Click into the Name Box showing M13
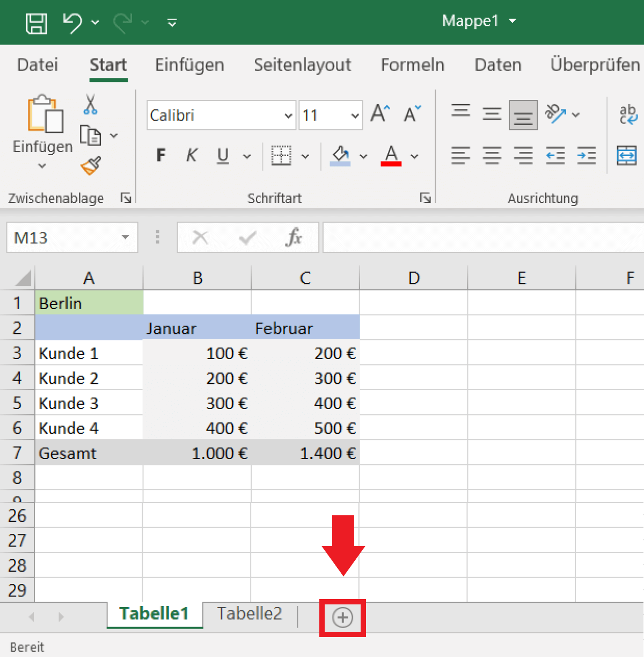The height and width of the screenshot is (657, 644). click(x=62, y=237)
